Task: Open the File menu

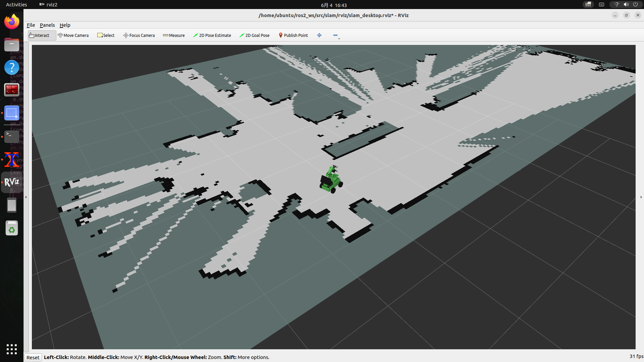Action: [x=31, y=25]
